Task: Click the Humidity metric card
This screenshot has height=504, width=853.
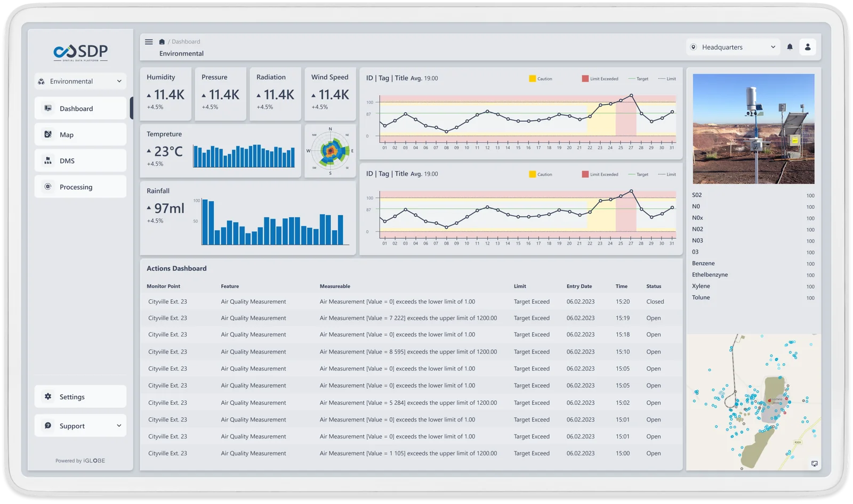Action: [x=165, y=93]
